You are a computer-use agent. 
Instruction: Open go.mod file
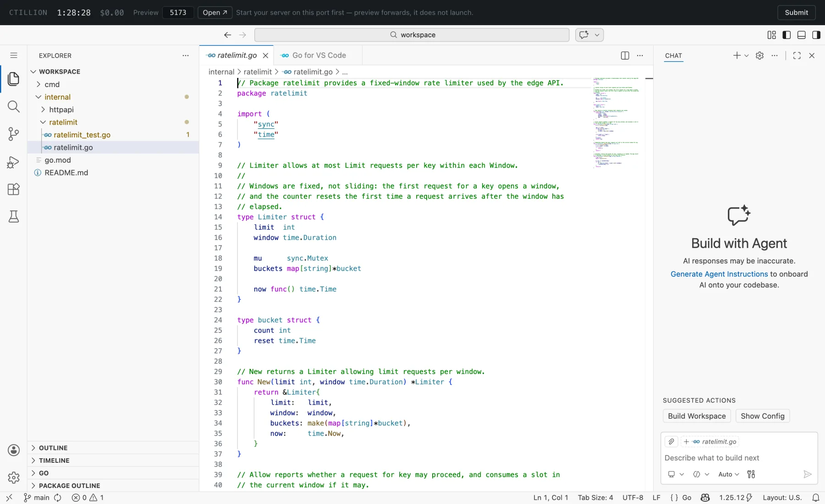[x=113, y=160]
